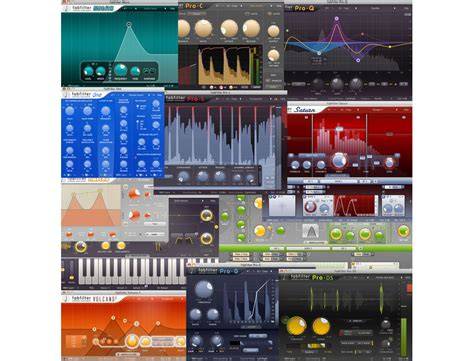Select the topmost purple EQ node in Pro-Q

click(x=337, y=19)
